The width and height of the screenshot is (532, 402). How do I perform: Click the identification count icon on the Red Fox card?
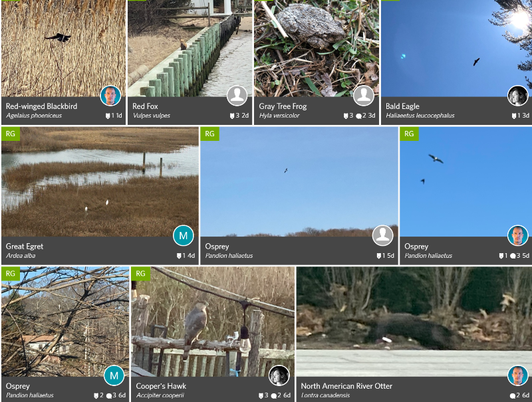click(232, 116)
